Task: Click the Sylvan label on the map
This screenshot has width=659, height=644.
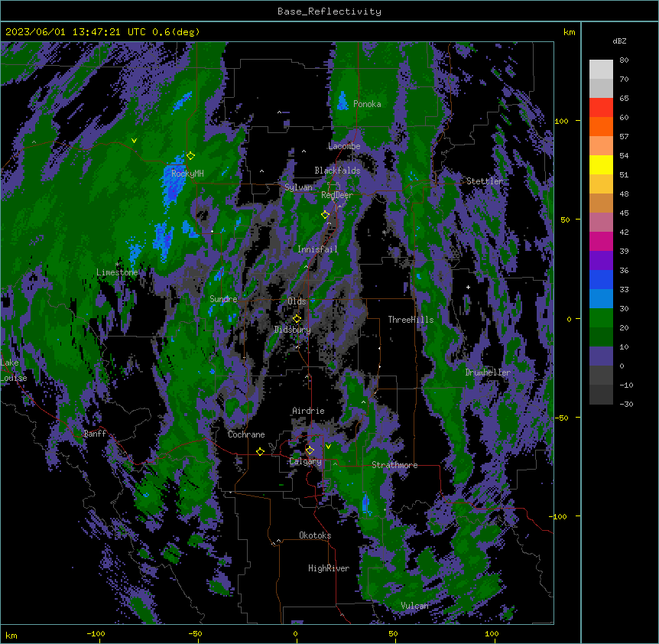Action: tap(298, 187)
